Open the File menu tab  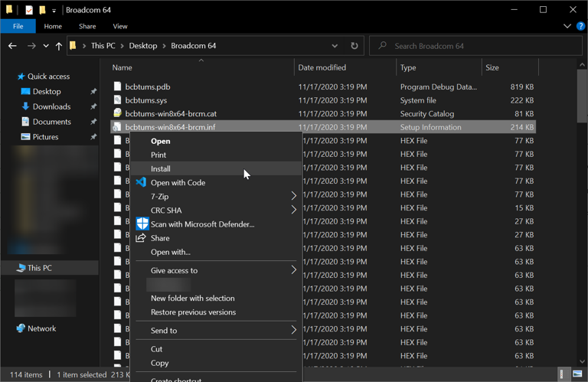coord(18,26)
